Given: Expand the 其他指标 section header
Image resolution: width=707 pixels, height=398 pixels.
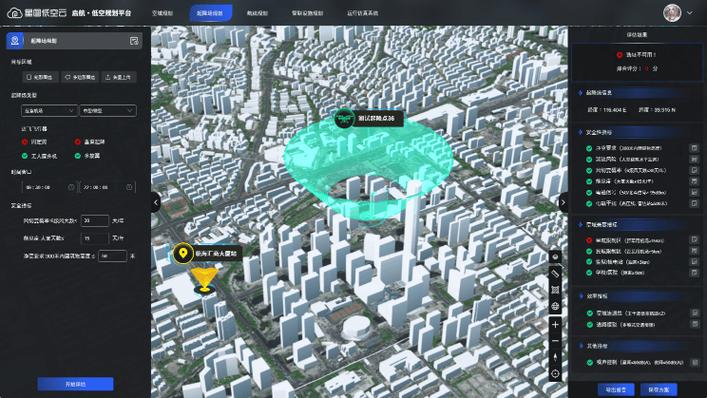Looking at the screenshot, I should click(x=637, y=346).
